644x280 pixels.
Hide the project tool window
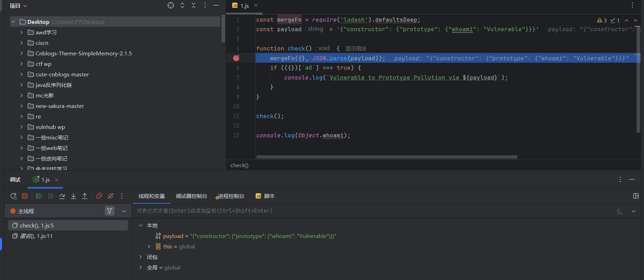click(x=216, y=5)
